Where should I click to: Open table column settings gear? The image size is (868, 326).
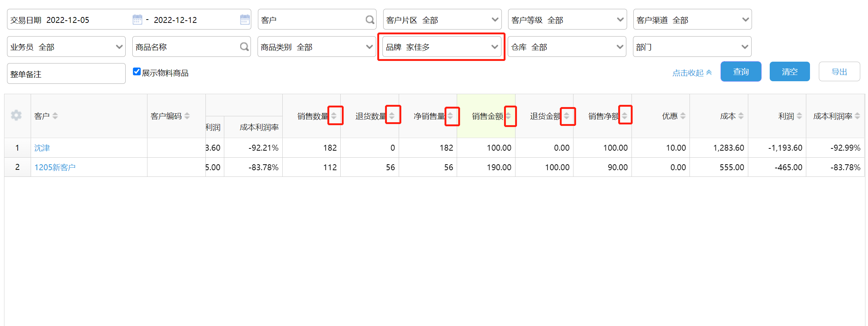(16, 116)
